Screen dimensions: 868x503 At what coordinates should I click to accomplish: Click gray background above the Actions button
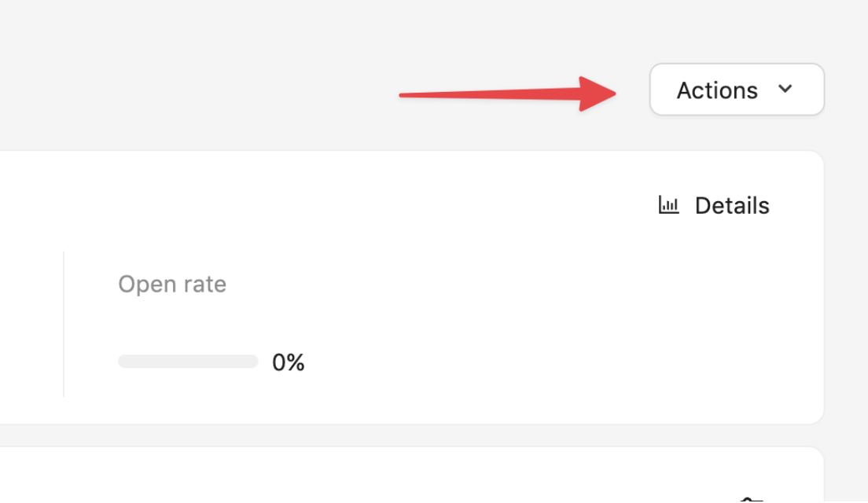coord(736,31)
